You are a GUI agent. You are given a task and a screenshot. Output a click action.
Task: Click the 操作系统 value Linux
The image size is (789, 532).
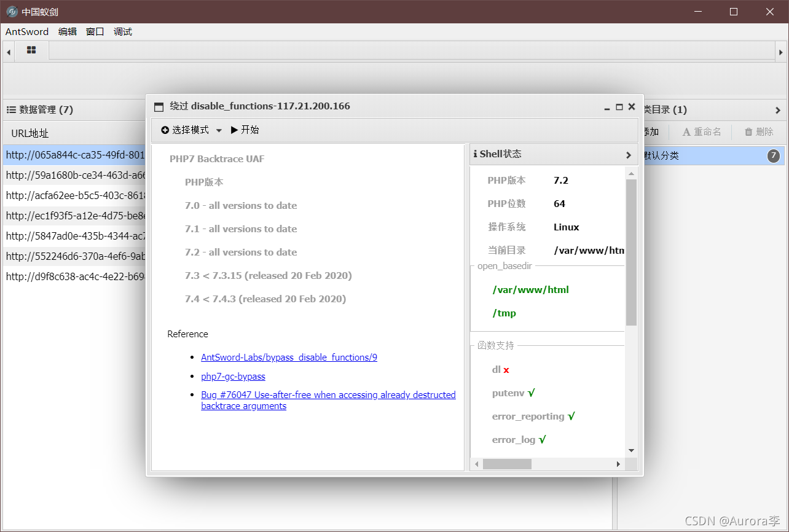567,227
